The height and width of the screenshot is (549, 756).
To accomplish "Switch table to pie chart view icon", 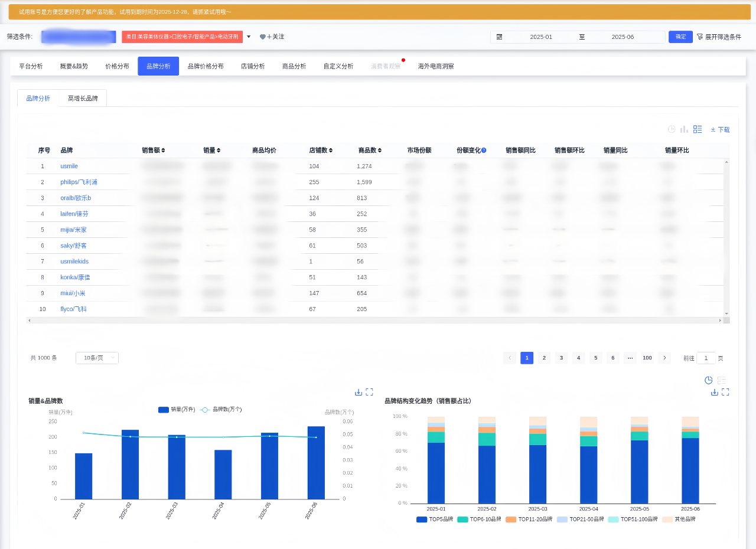I will (x=672, y=129).
